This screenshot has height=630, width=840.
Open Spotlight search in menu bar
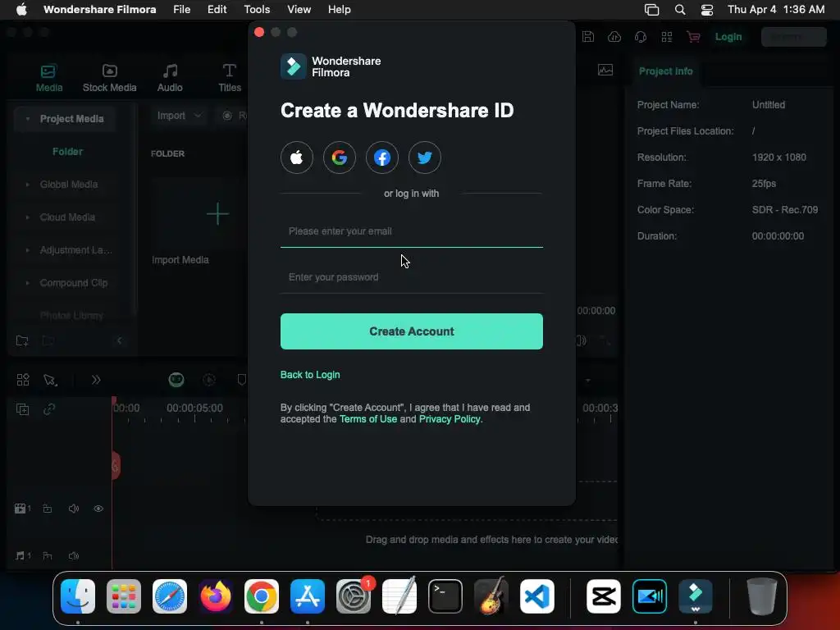coord(680,9)
